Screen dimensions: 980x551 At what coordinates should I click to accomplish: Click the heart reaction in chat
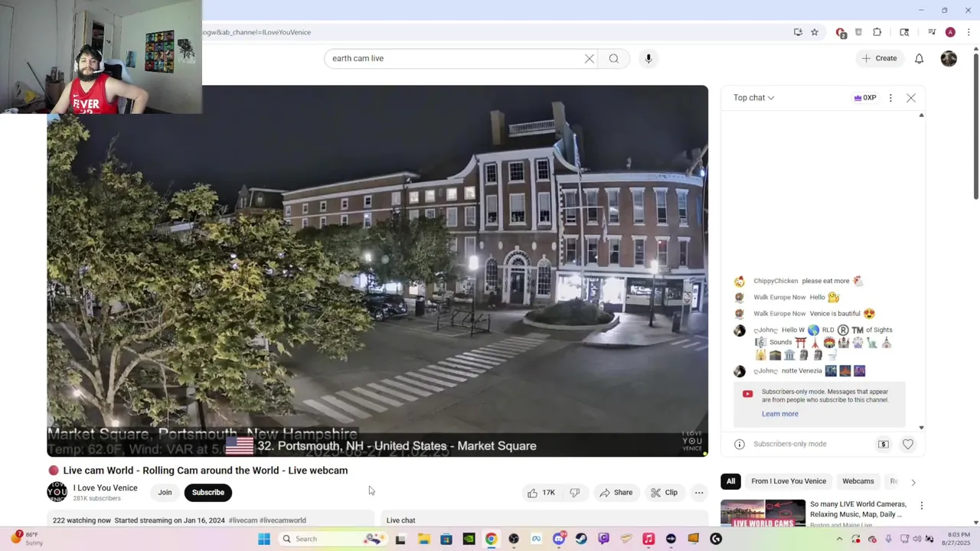click(908, 444)
